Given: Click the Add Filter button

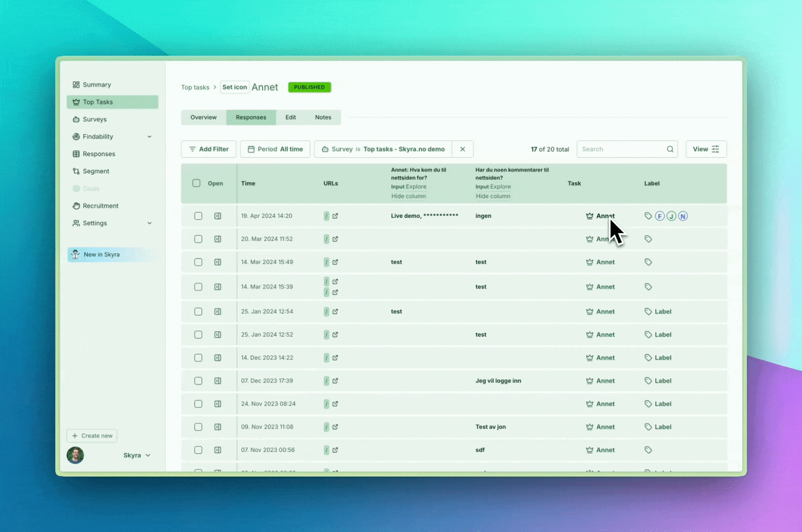Looking at the screenshot, I should [208, 149].
